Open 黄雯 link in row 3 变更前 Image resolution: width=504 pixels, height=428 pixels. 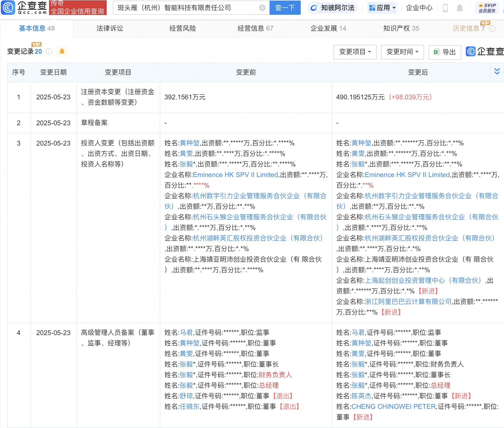click(186, 154)
